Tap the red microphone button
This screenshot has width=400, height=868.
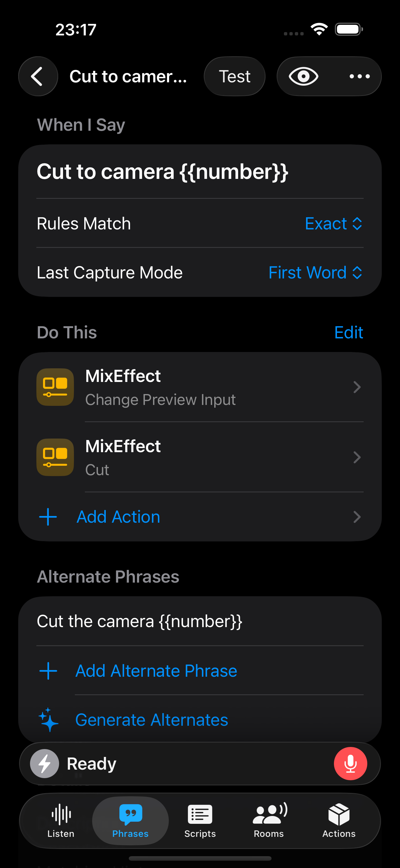tap(350, 764)
